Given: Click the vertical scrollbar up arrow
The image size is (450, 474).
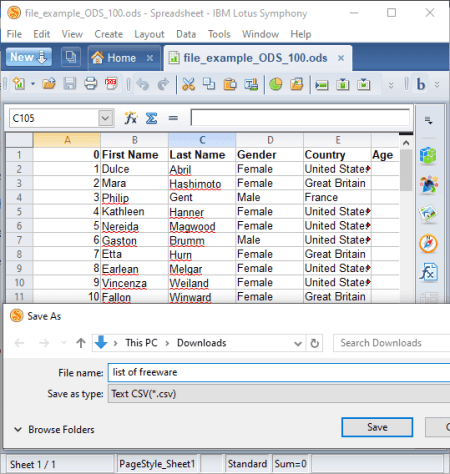Looking at the screenshot, I should click(406, 143).
